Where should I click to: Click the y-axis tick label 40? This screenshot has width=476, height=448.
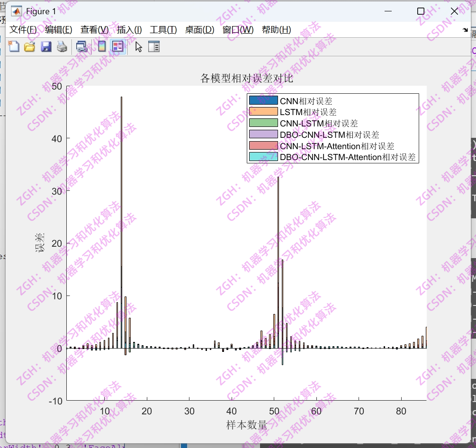click(57, 139)
